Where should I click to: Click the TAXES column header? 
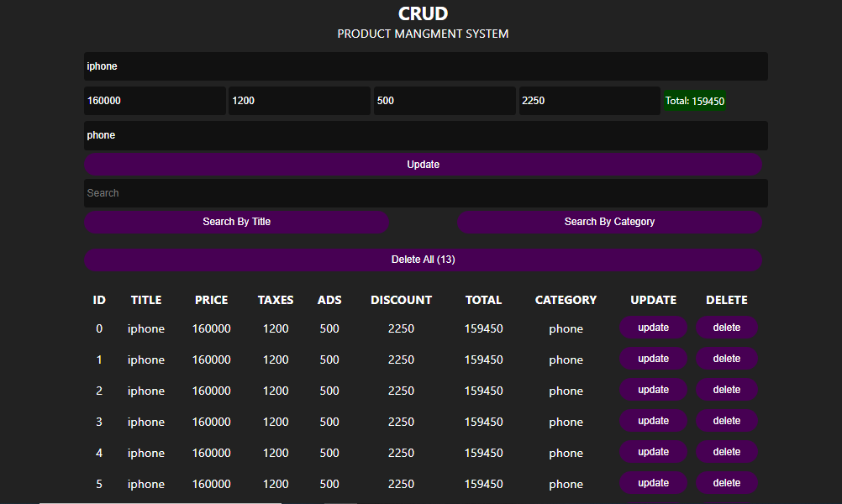(x=276, y=300)
